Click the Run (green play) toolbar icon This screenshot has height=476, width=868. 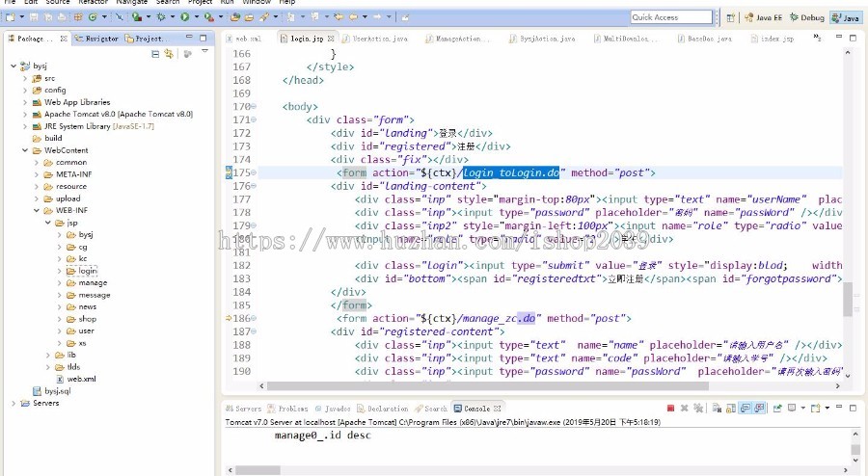[x=183, y=16]
